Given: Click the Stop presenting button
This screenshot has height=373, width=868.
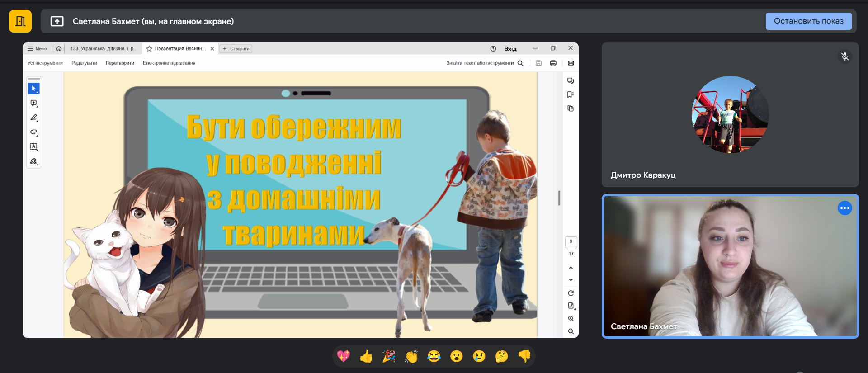Looking at the screenshot, I should (808, 21).
